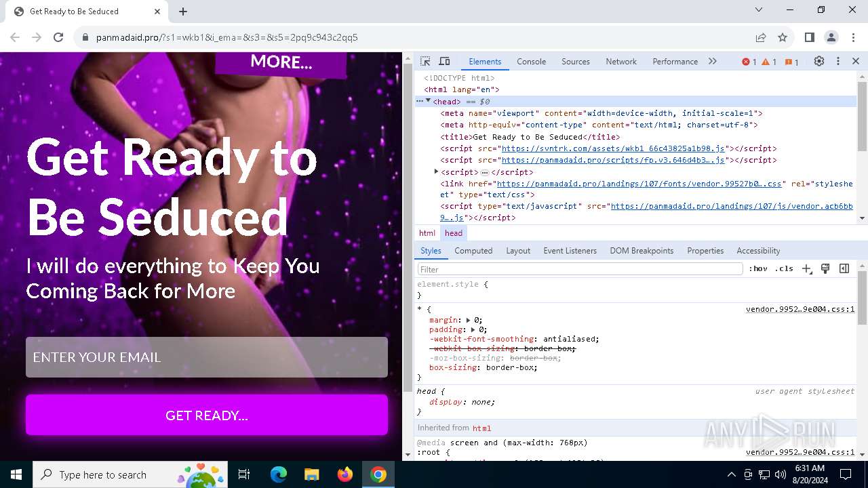Switch to the Console tab
The image size is (868, 488).
coord(531,61)
